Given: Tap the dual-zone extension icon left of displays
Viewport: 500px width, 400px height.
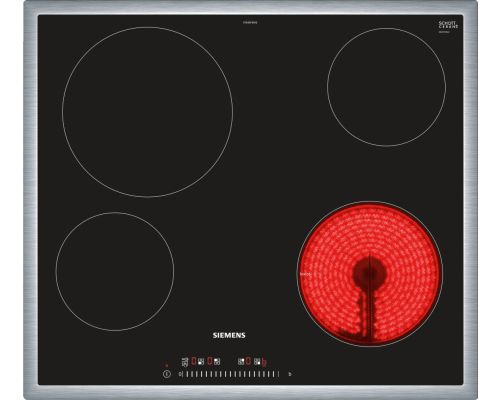Looking at the screenshot, I should 185,362.
